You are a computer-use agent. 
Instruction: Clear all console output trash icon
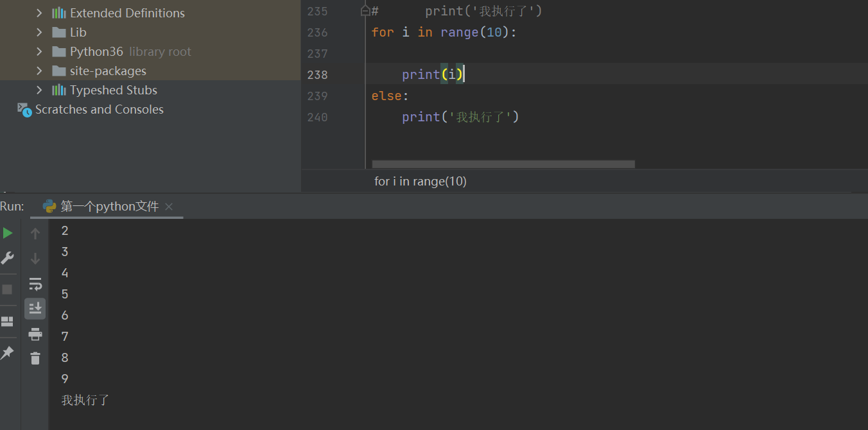point(35,358)
